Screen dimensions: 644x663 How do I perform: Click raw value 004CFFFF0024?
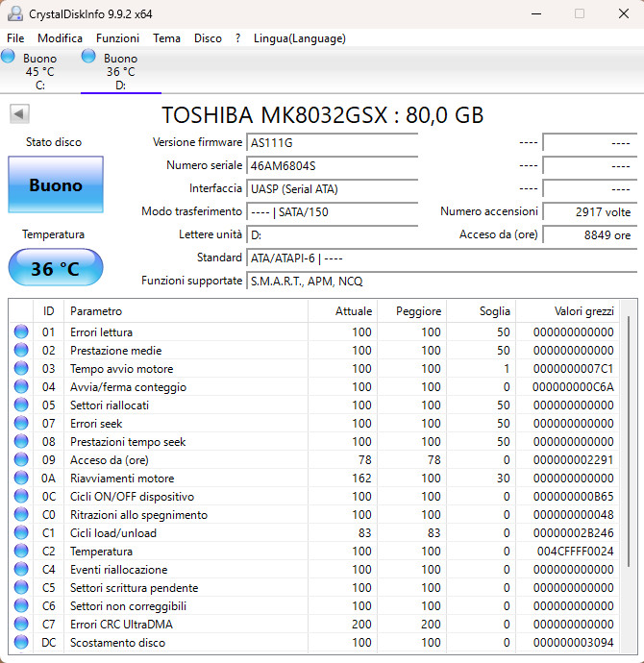[x=575, y=552]
